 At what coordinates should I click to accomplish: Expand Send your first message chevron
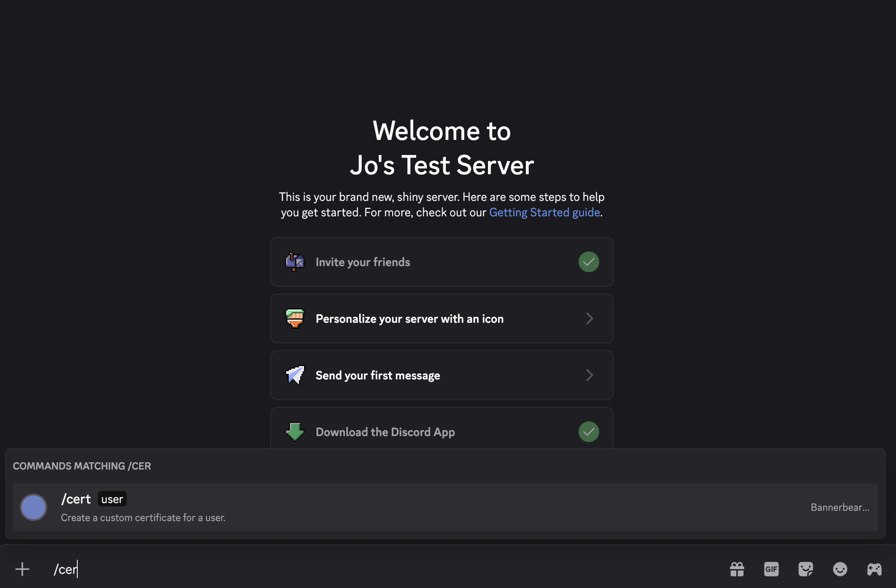(x=589, y=375)
